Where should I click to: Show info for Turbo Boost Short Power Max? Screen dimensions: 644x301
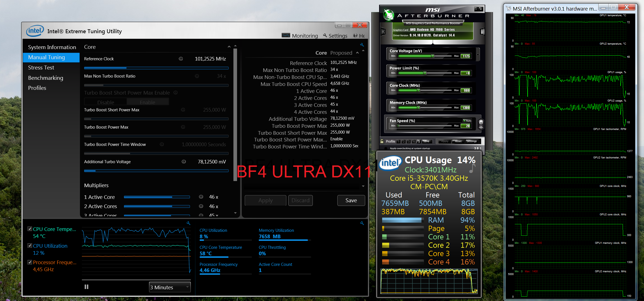click(183, 110)
